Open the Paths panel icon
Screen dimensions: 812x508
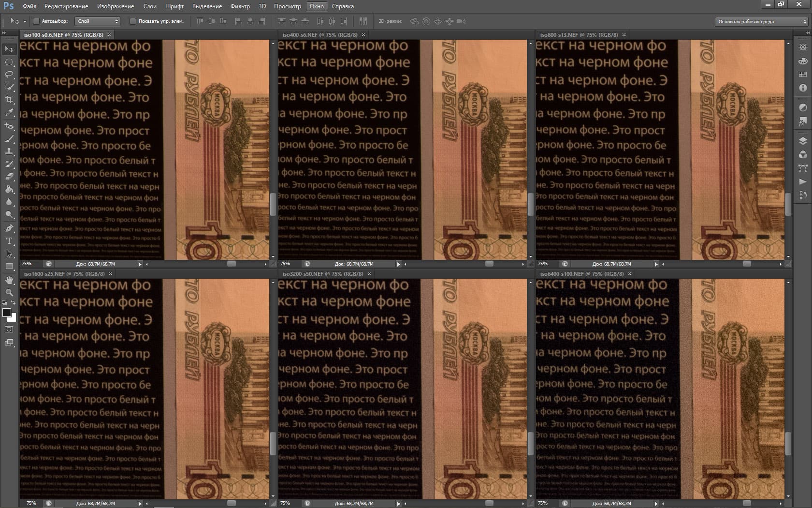coord(803,168)
